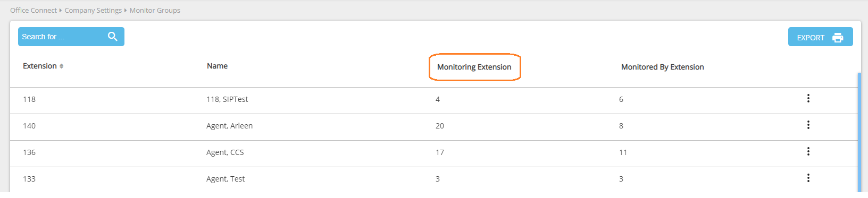Select the Monitor Groups breadcrumb
The image size is (868, 198).
(x=155, y=10)
